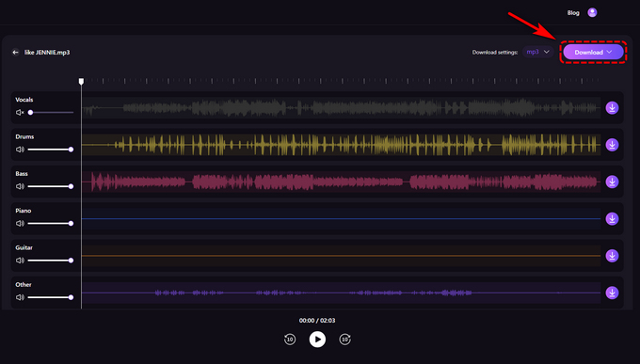Mute the Guitar track speaker icon

click(20, 261)
